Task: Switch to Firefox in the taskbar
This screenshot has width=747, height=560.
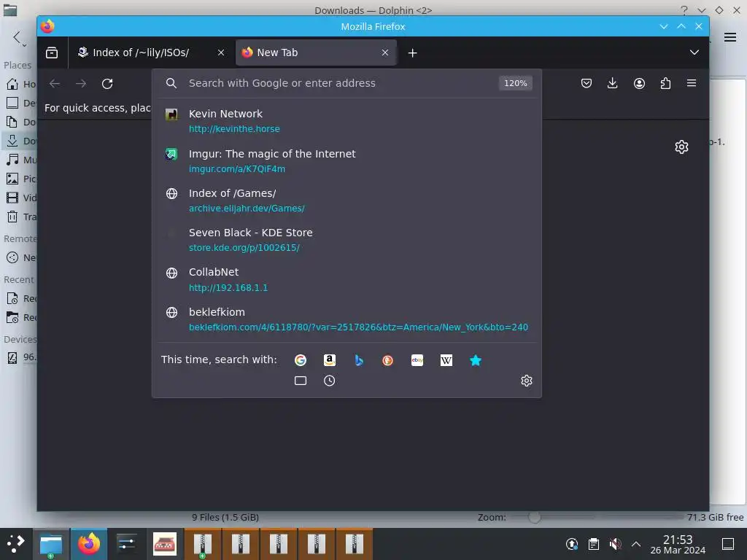Action: [x=89, y=544]
